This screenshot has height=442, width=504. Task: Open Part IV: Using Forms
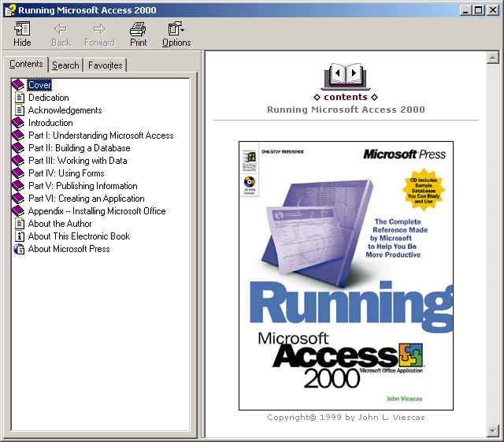tap(66, 173)
